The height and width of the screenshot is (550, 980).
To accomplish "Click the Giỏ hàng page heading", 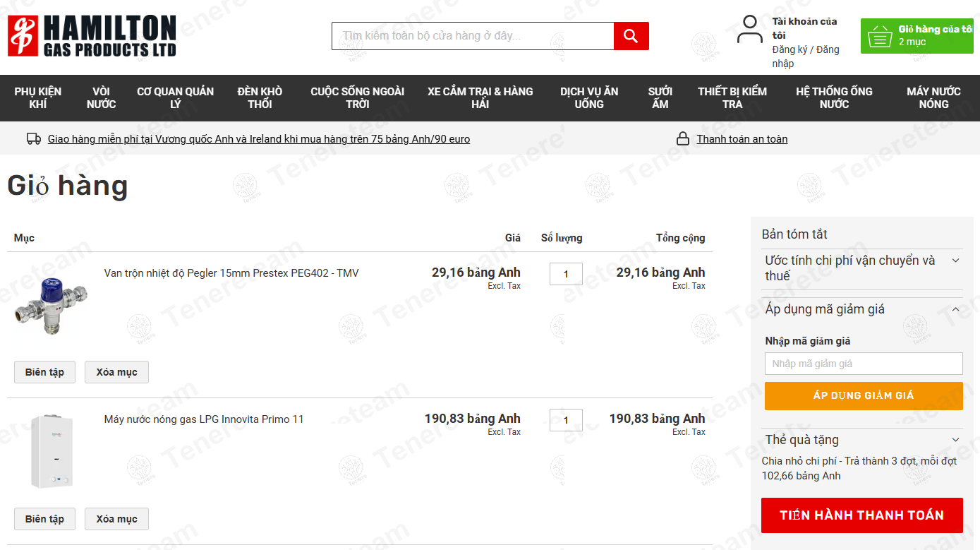I will 68,186.
